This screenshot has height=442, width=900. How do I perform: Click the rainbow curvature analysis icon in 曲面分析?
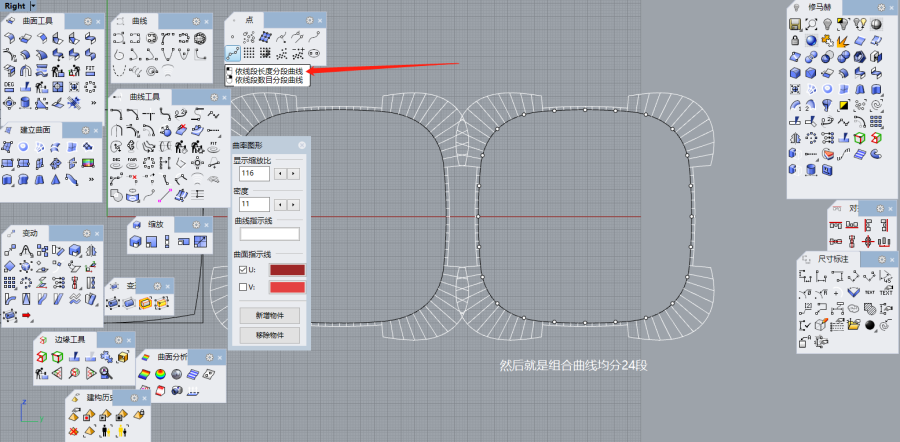[143, 373]
